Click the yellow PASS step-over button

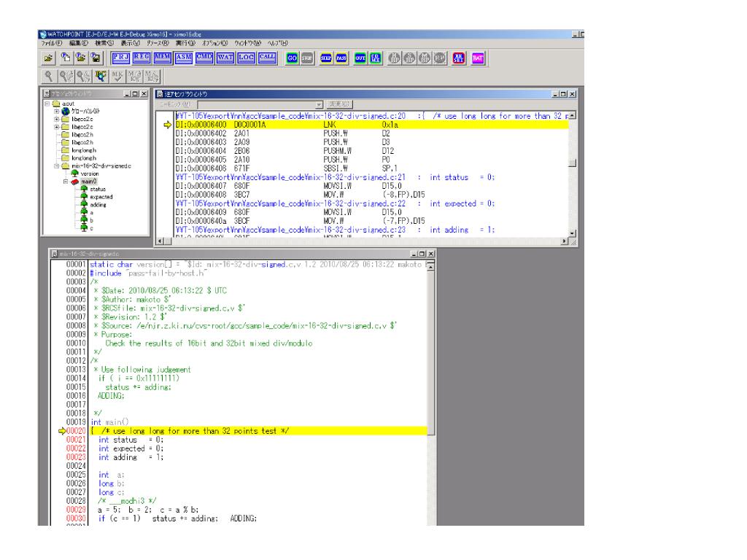(341, 58)
